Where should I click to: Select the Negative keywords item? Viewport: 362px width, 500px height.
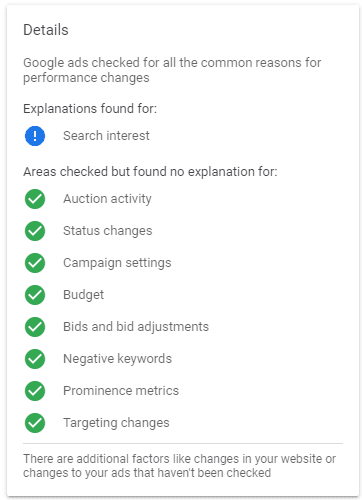point(117,359)
